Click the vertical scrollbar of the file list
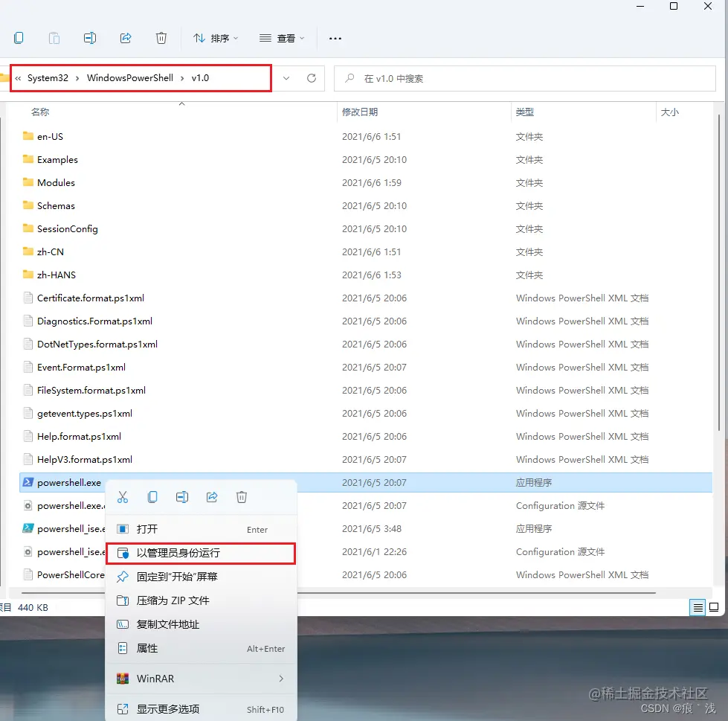 tap(719, 273)
